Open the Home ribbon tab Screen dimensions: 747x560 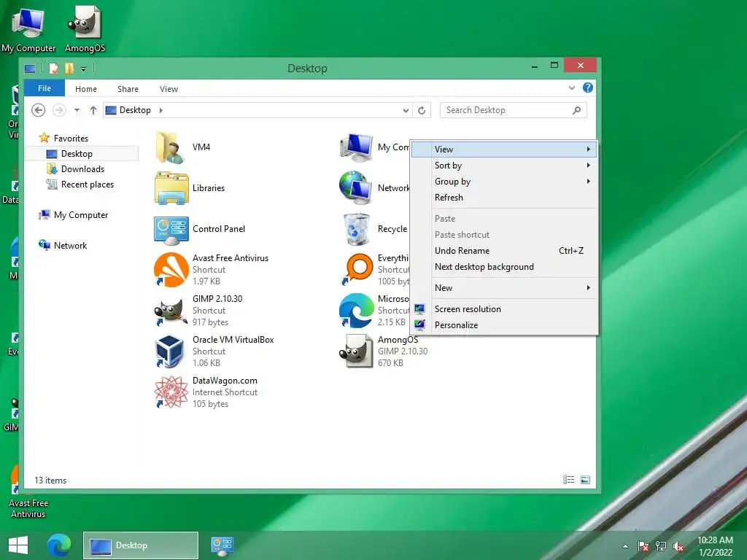pos(86,89)
